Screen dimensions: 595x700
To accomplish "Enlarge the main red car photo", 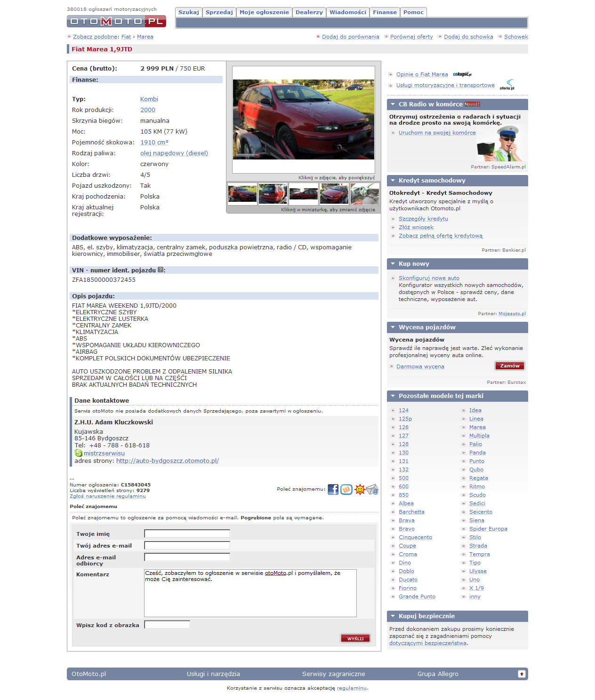I will pyautogui.click(x=304, y=119).
